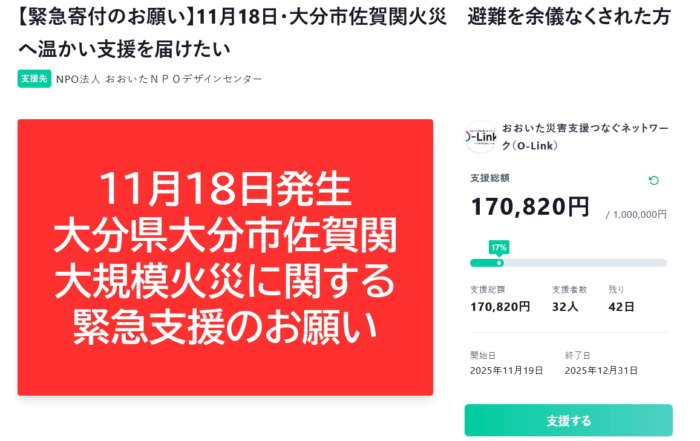The image size is (700, 441).
Task: Click the green 支援先 badge
Action: 34,79
